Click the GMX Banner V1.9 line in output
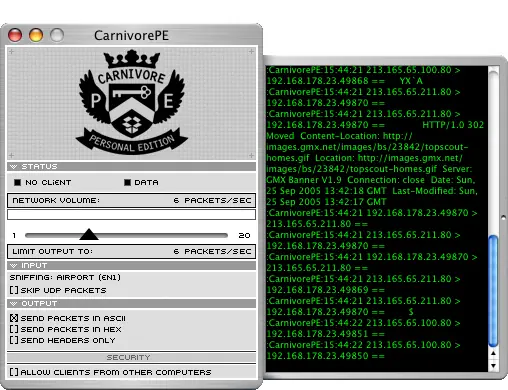Viewport: 508px width, 390px height. coord(371,180)
